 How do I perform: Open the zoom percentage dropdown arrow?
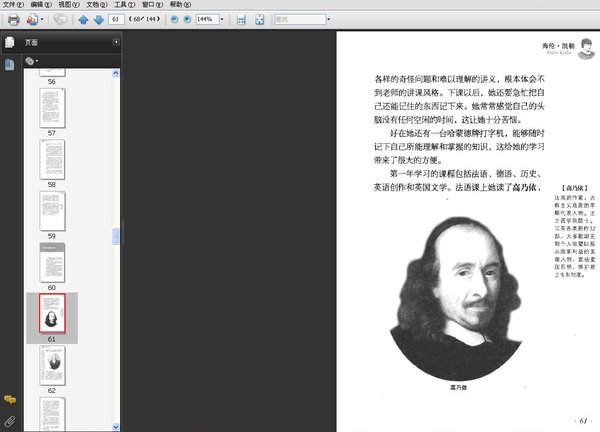pyautogui.click(x=222, y=19)
